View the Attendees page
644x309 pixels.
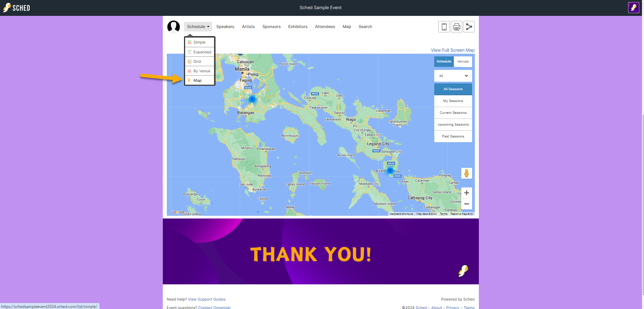(x=325, y=27)
